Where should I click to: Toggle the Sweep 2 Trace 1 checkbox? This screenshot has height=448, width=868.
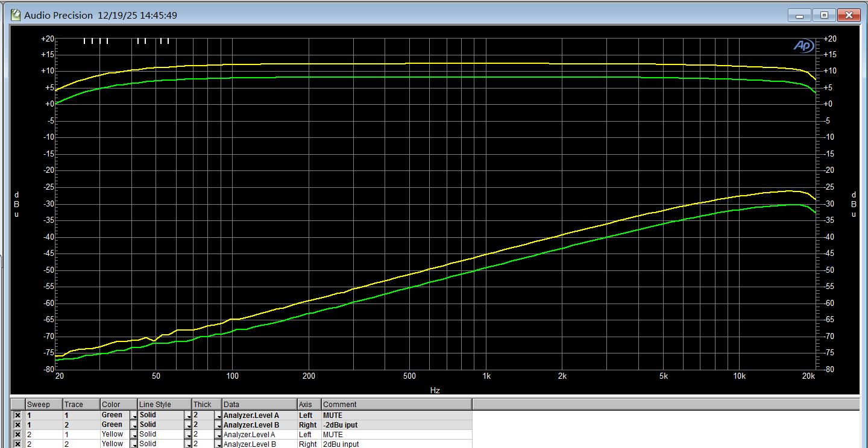(17, 435)
